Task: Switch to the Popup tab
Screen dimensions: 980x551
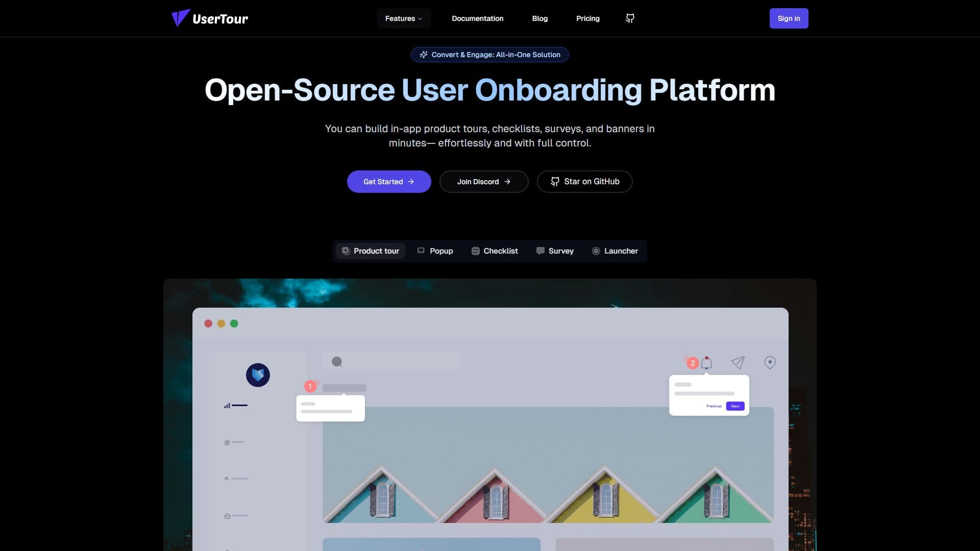Action: 435,251
